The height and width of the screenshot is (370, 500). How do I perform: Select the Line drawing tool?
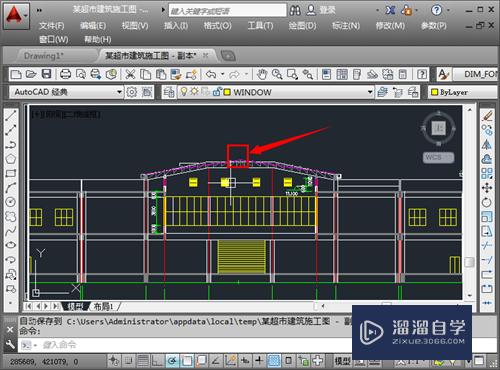11,116
